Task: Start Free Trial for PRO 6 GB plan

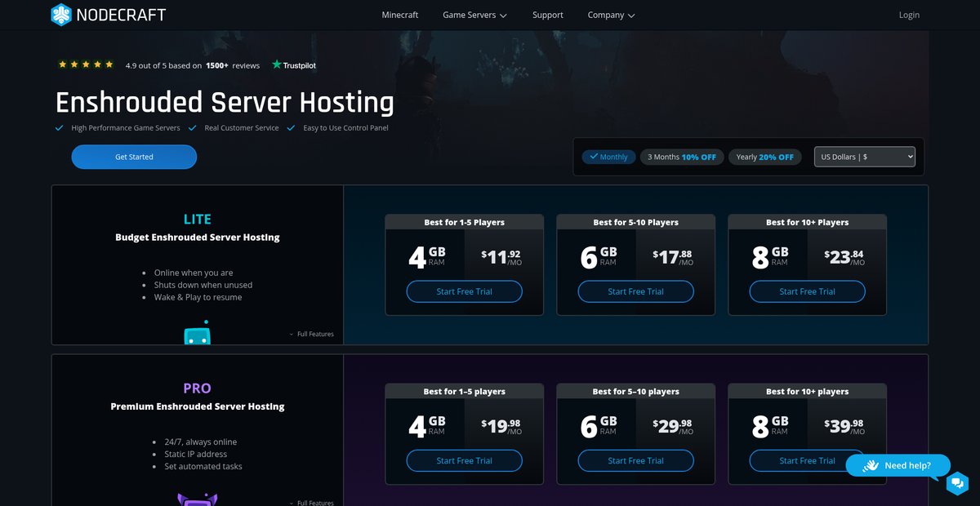Action: tap(635, 460)
